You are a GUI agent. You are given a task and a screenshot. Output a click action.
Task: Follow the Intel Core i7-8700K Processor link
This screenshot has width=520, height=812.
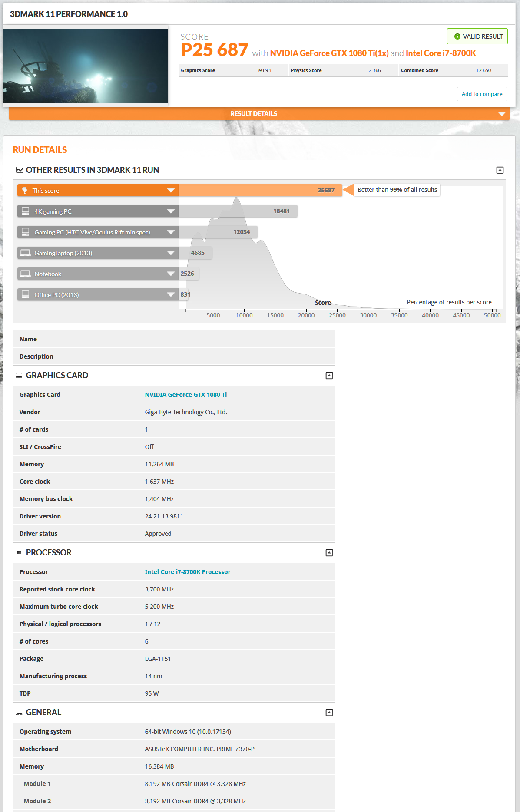(x=188, y=572)
